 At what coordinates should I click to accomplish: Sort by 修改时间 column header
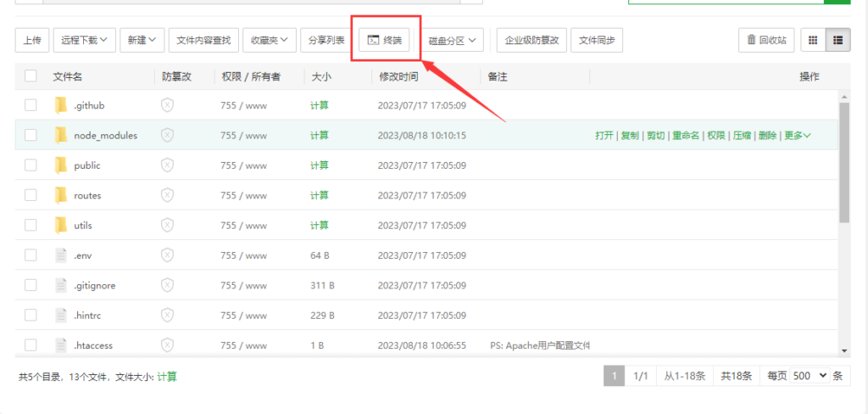(x=398, y=76)
